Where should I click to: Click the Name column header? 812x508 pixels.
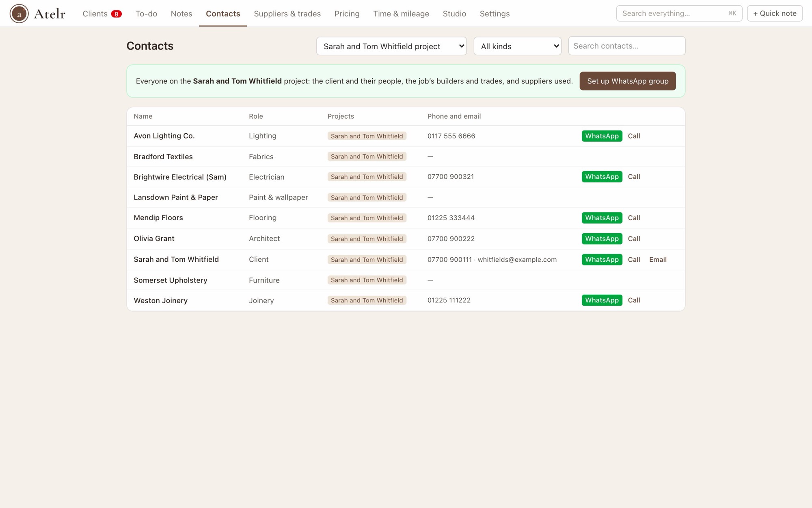pyautogui.click(x=143, y=116)
